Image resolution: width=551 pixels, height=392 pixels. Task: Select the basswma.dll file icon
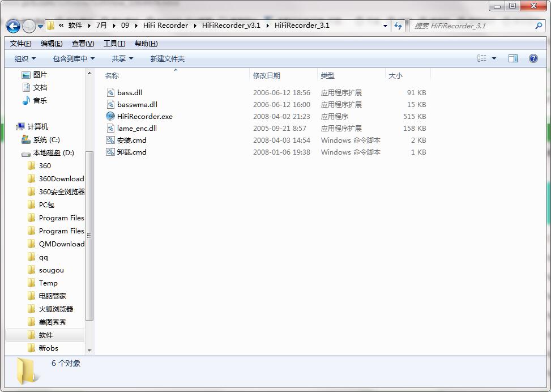(110, 104)
